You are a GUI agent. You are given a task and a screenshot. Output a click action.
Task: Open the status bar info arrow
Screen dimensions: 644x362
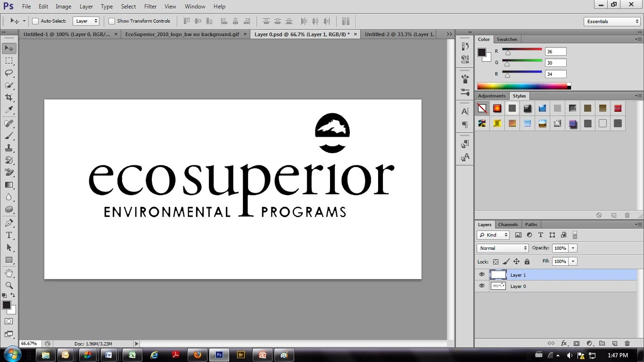coord(137,344)
